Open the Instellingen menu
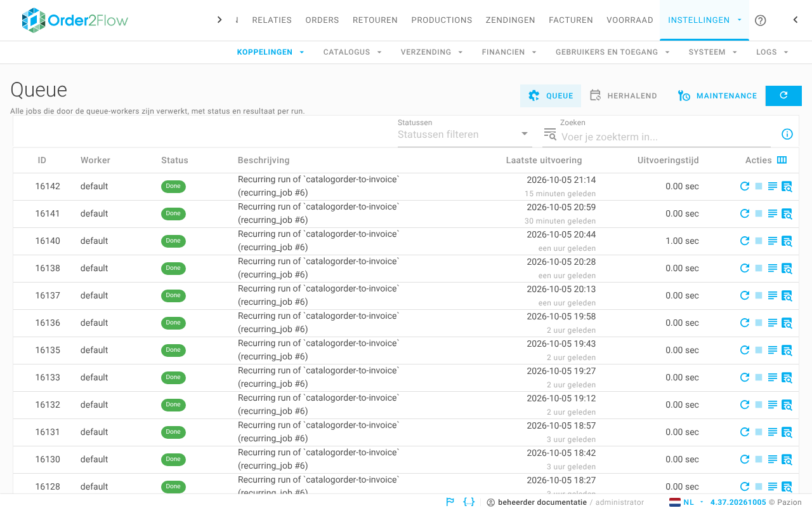This screenshot has height=508, width=812. tap(704, 20)
